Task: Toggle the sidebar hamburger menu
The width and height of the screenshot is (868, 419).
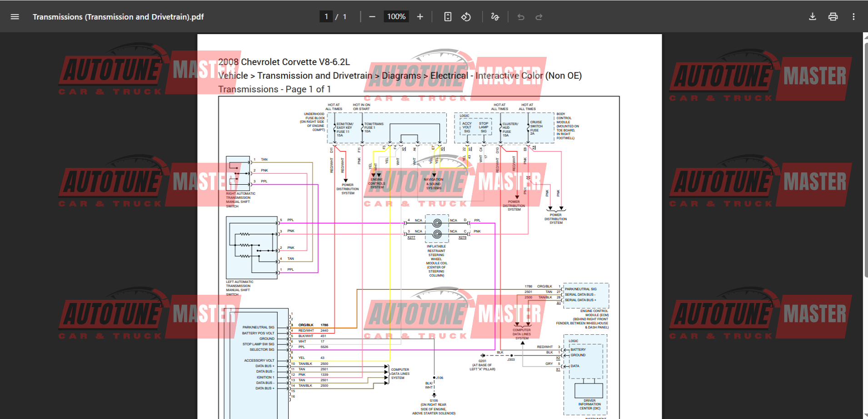Action: (x=15, y=16)
